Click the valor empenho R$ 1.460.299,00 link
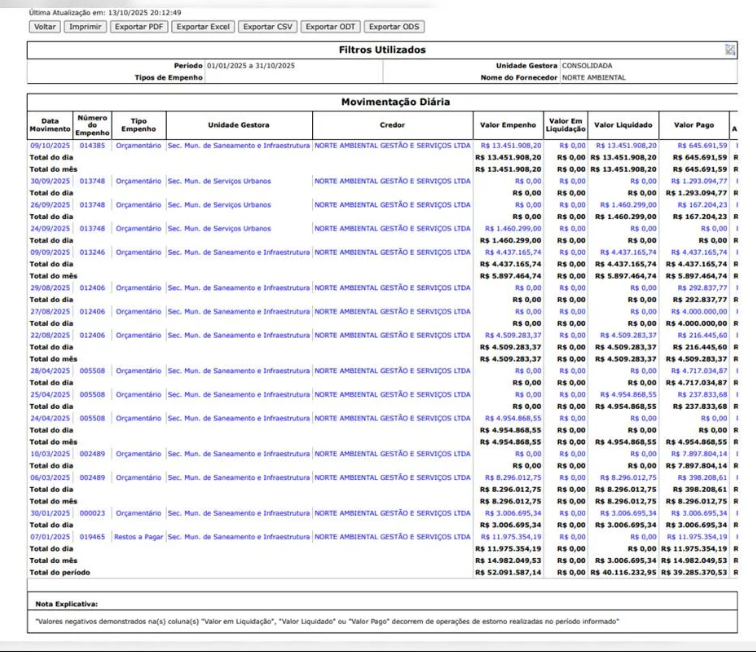Screen dimensions: 756x652 point(512,229)
